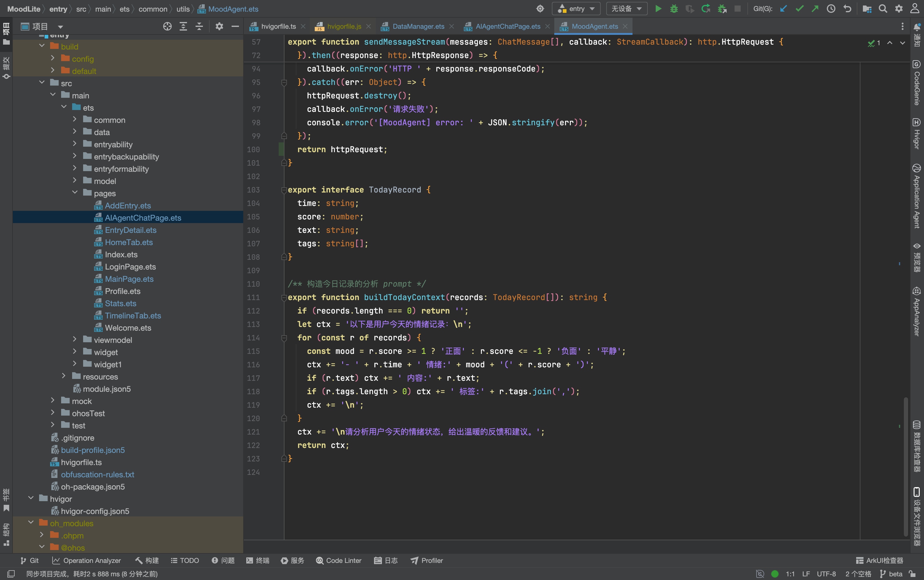
Task: Open CodeGenie side panel
Action: (917, 83)
